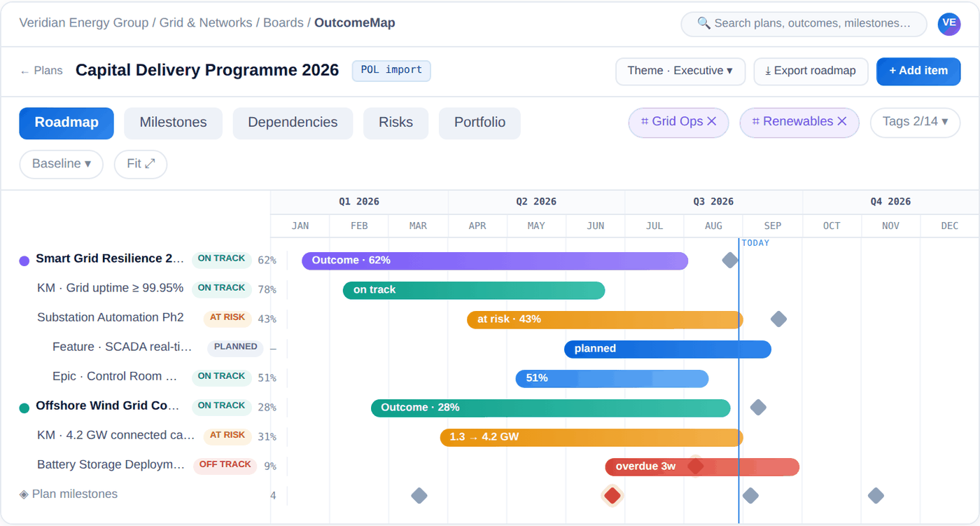Go back to Plans
The height and width of the screenshot is (526, 980).
41,71
